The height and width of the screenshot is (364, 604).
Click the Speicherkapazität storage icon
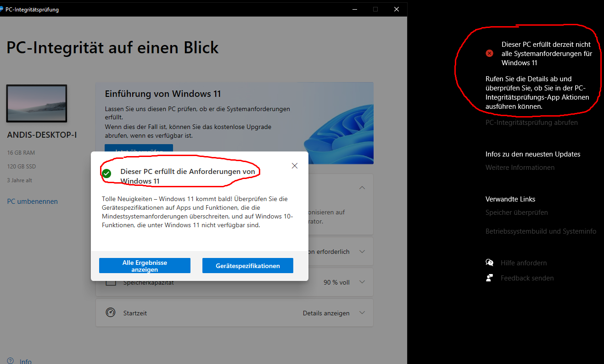[111, 282]
